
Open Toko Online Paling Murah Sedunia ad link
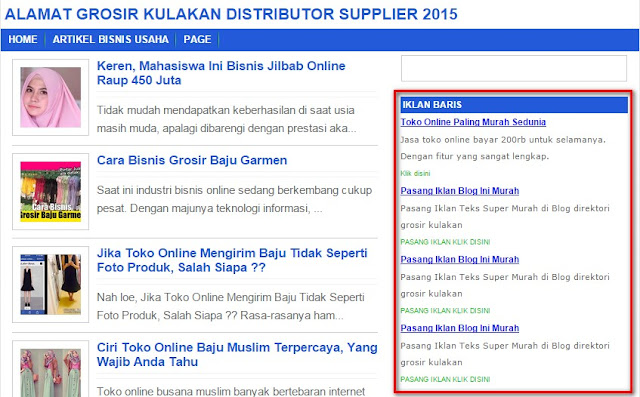point(473,122)
